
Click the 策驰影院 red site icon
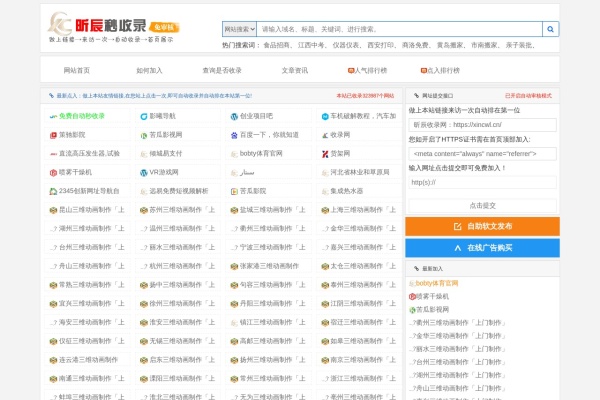point(53,134)
